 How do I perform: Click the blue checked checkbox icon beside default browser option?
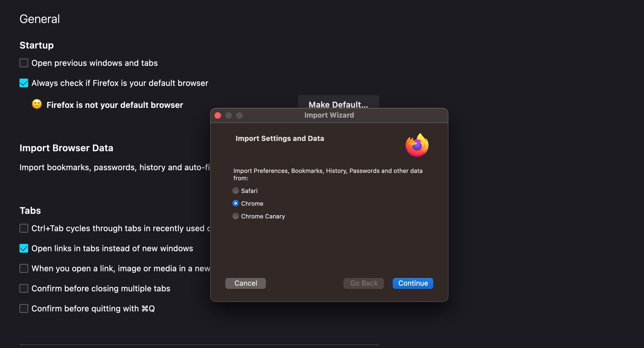coord(24,83)
